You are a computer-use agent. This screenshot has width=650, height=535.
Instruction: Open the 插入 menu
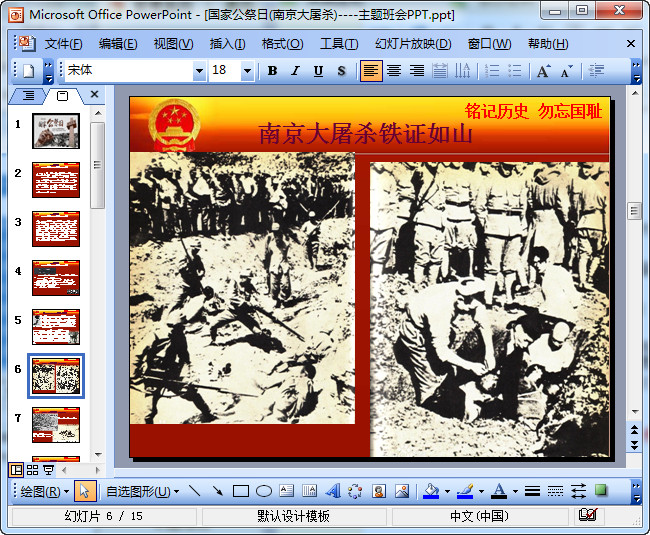coord(227,44)
